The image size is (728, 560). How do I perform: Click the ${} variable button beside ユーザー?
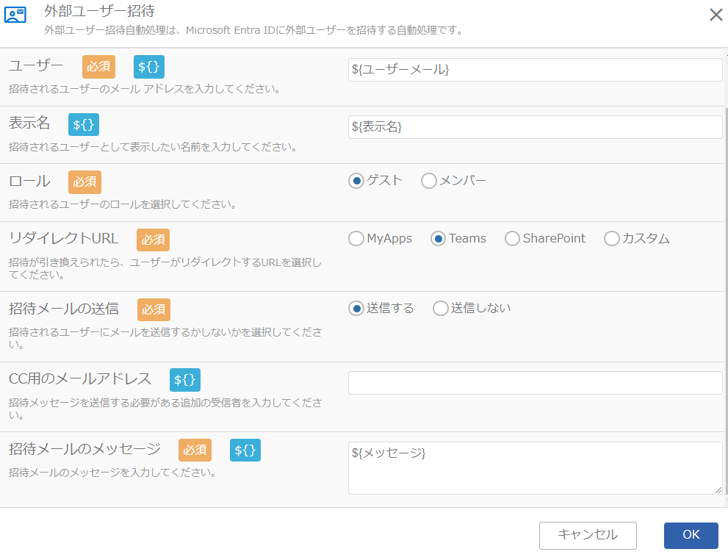148,67
